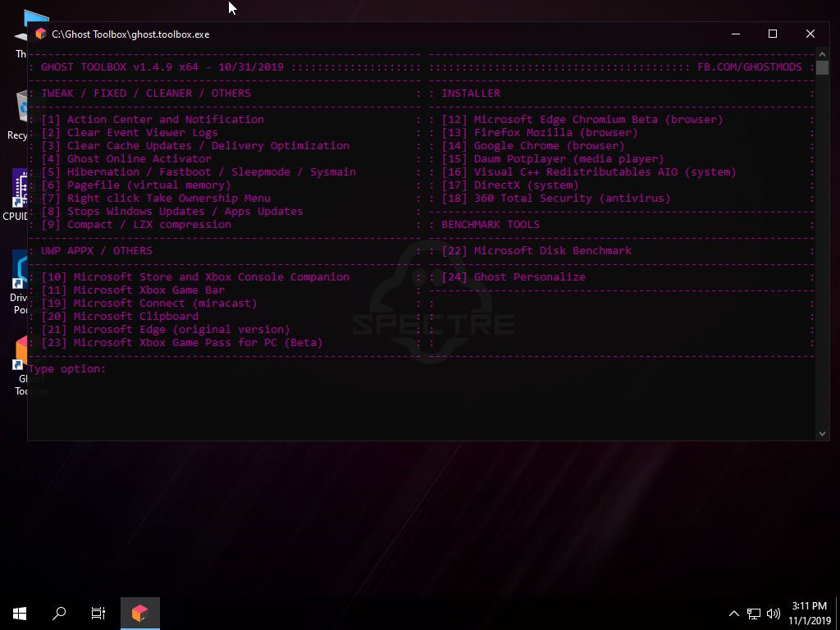840x630 pixels.
Task: Click 'FB.COM/GHOSTMODS' text in header
Action: tap(750, 67)
